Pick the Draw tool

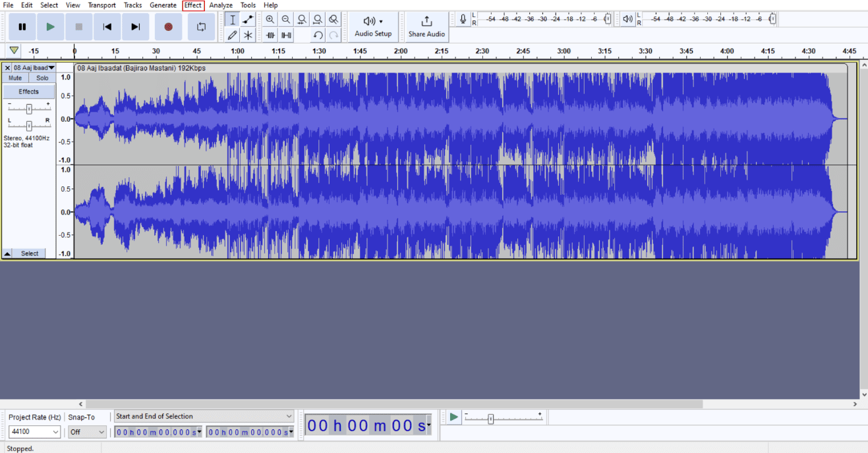[x=232, y=34]
